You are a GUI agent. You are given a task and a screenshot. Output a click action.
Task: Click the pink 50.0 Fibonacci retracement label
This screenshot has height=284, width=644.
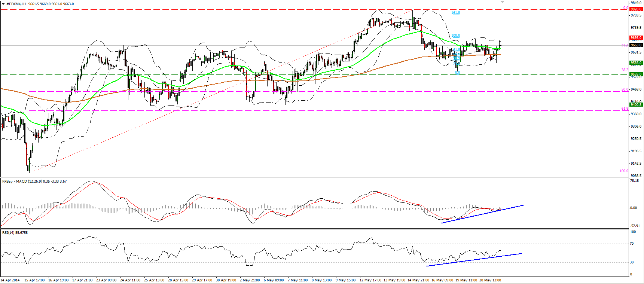[625, 89]
